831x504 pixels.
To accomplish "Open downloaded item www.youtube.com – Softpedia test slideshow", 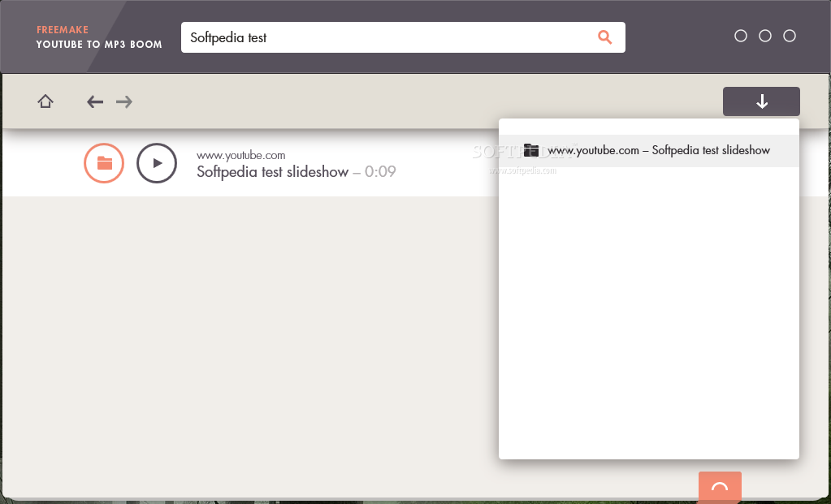I will [649, 150].
